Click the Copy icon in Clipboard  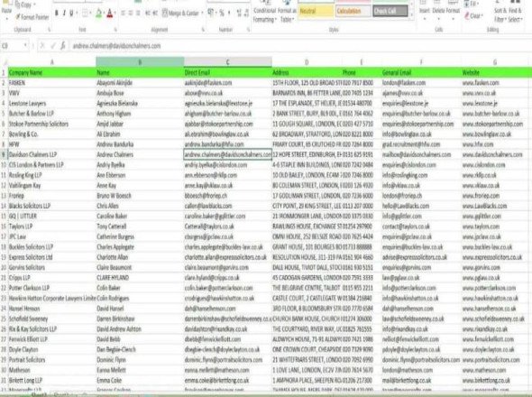(x=18, y=5)
